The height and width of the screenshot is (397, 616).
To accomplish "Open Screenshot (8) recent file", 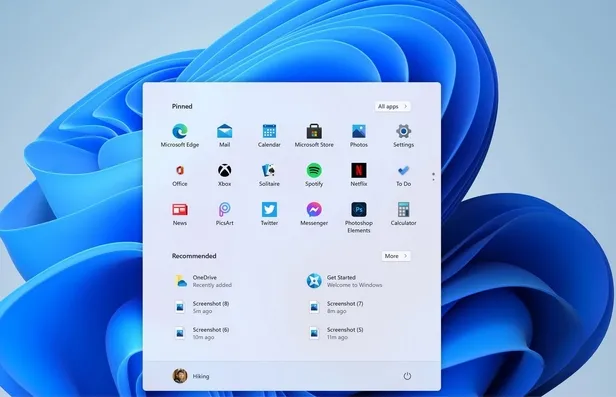I will (x=202, y=307).
